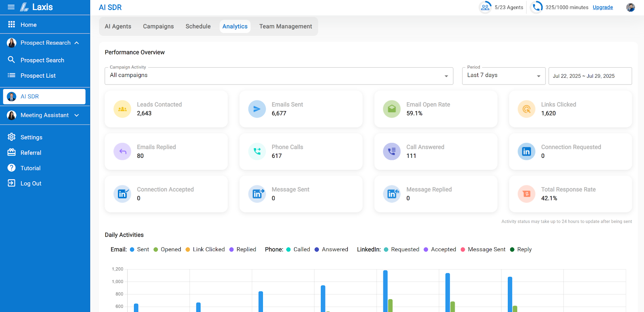Select the Analytics tab

pos(235,26)
